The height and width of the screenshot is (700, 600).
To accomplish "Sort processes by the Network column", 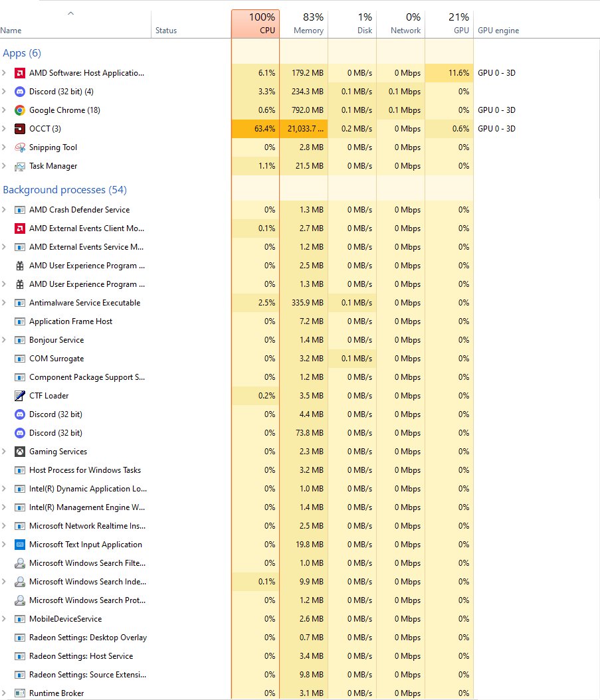I will (x=401, y=24).
